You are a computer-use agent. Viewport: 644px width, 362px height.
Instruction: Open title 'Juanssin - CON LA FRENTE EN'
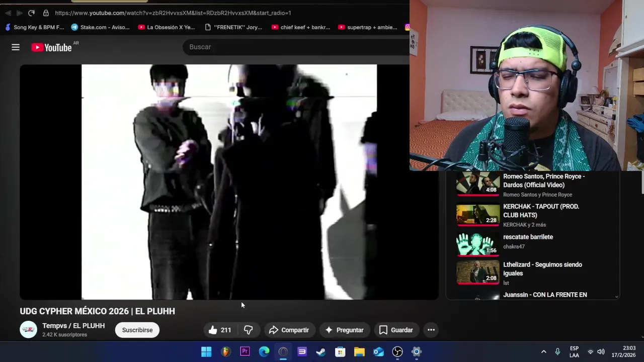click(545, 295)
